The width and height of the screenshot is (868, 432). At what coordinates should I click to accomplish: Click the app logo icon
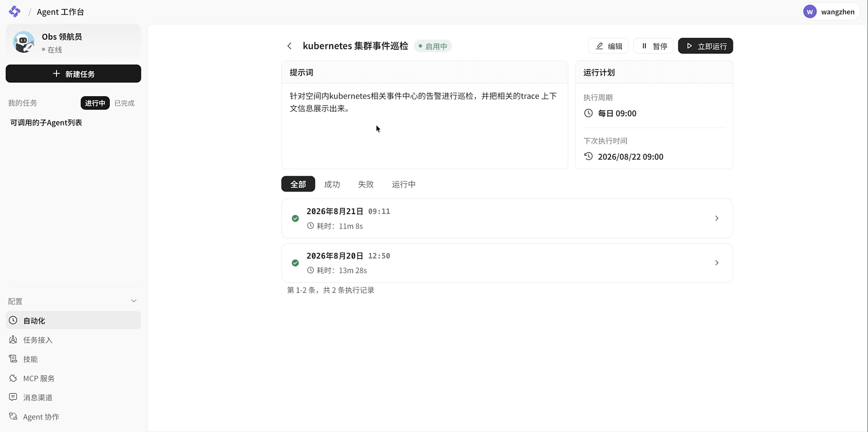coord(15,11)
